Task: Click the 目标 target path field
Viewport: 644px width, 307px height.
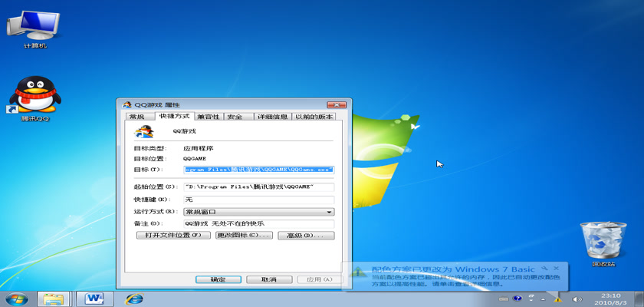Action: [x=258, y=168]
